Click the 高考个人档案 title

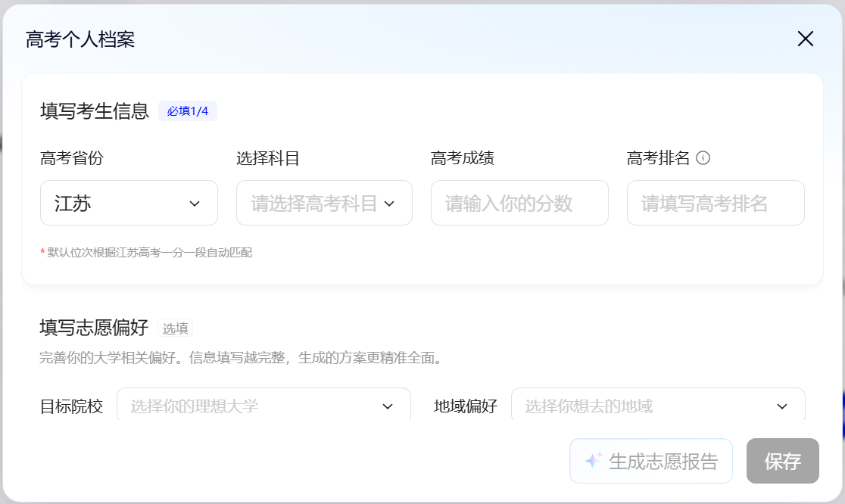[80, 39]
